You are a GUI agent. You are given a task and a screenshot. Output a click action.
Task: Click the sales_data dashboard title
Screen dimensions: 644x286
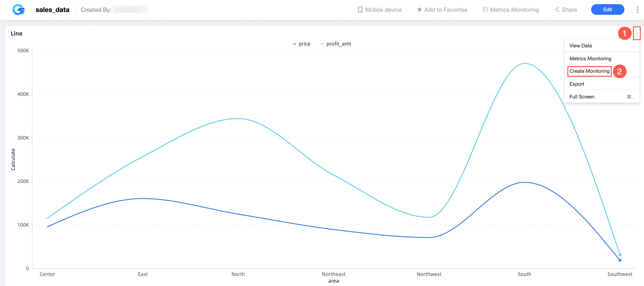[52, 9]
